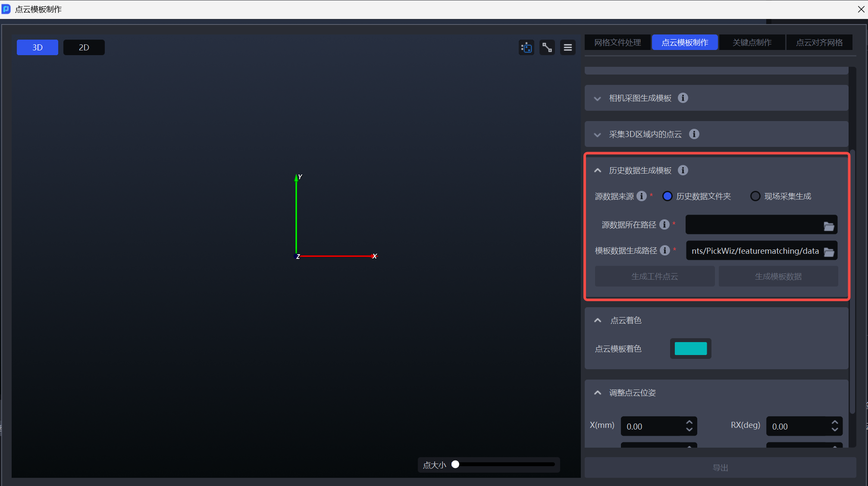
Task: Open the 点云模板着色 color swatch
Action: (x=690, y=349)
